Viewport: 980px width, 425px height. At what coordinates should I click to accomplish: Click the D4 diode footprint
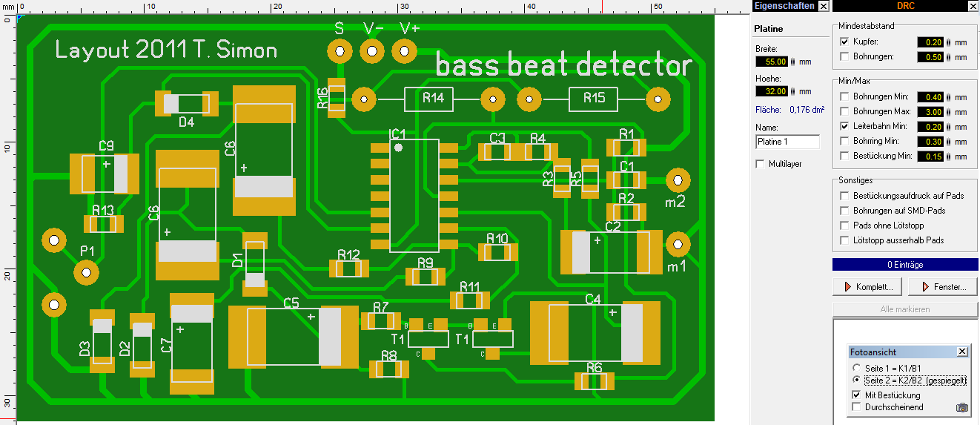(186, 104)
